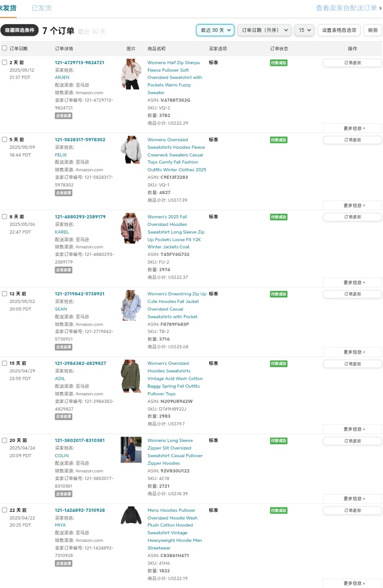Open order link 121-4729713-9824721
This screenshot has width=383, height=588.
(79, 62)
